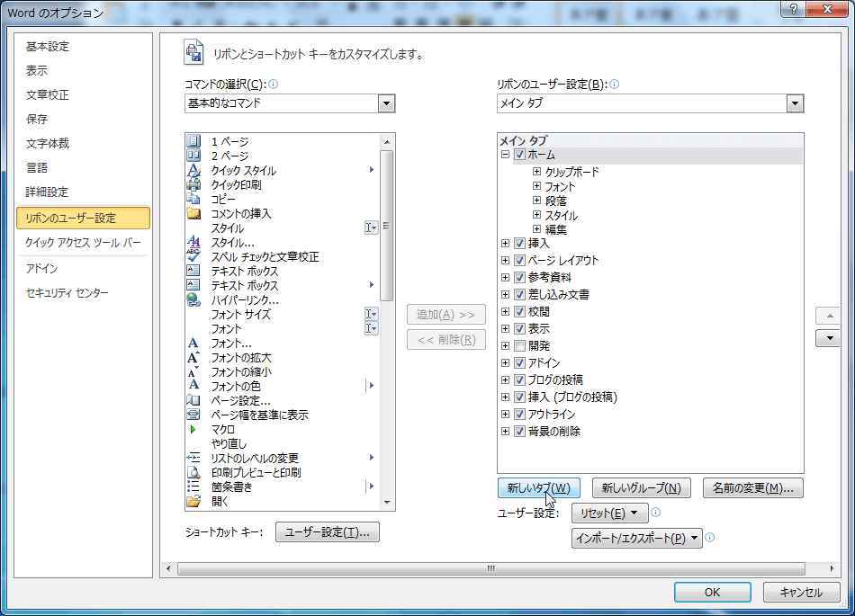This screenshot has height=616, width=855.
Task: Open 基本設定 options category
Action: click(x=83, y=46)
